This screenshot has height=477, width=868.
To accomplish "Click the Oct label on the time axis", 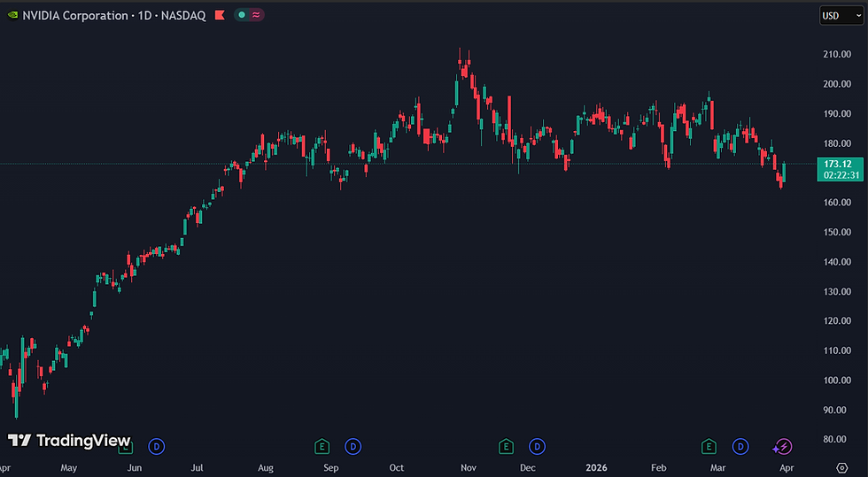I will pyautogui.click(x=397, y=468).
